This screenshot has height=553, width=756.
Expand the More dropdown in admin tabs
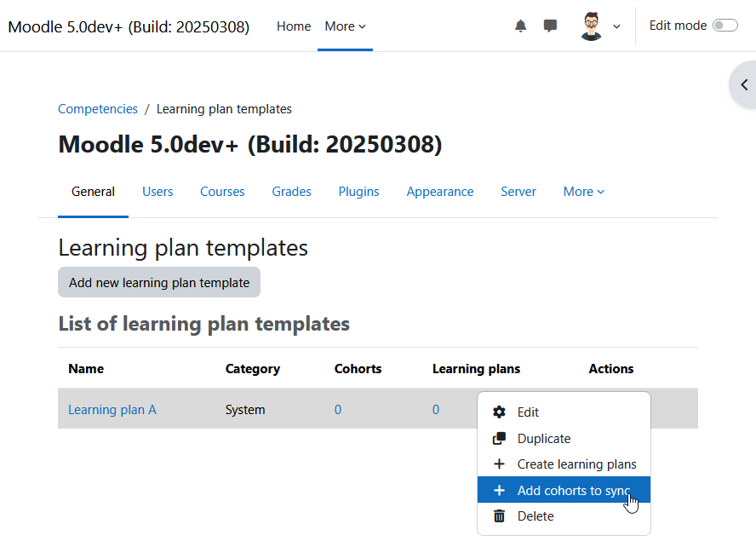[583, 192]
